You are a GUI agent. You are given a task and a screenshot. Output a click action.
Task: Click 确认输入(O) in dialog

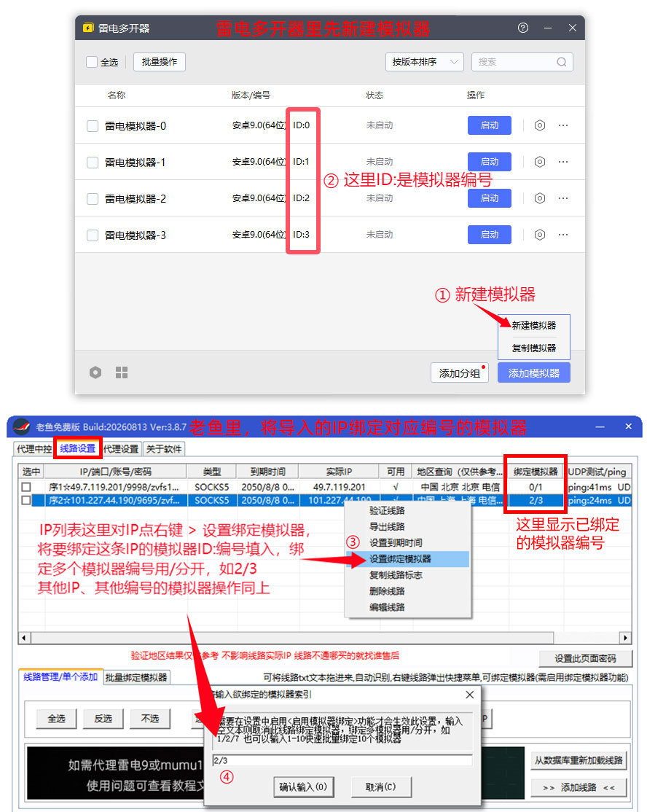[x=303, y=787]
